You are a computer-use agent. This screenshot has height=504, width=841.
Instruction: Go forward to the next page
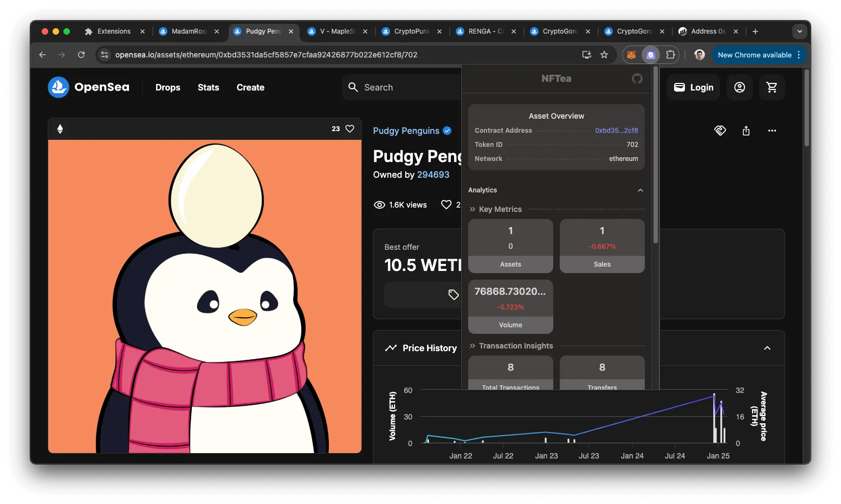click(62, 55)
